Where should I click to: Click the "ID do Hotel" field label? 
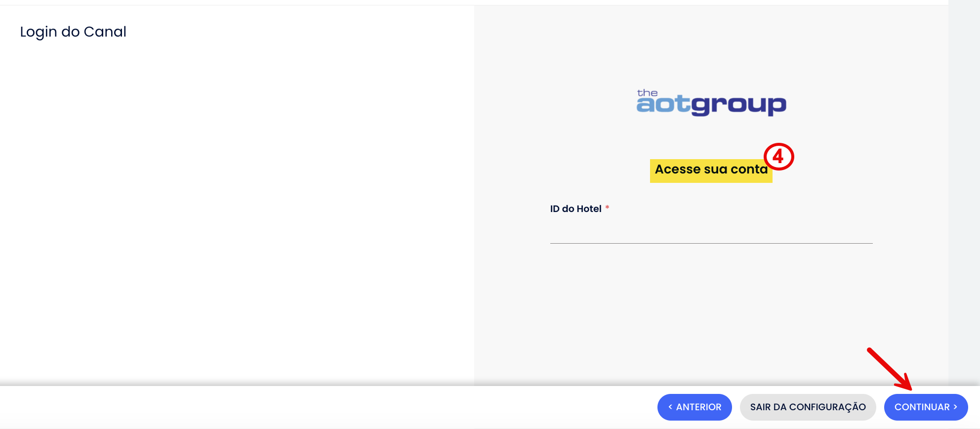(575, 209)
